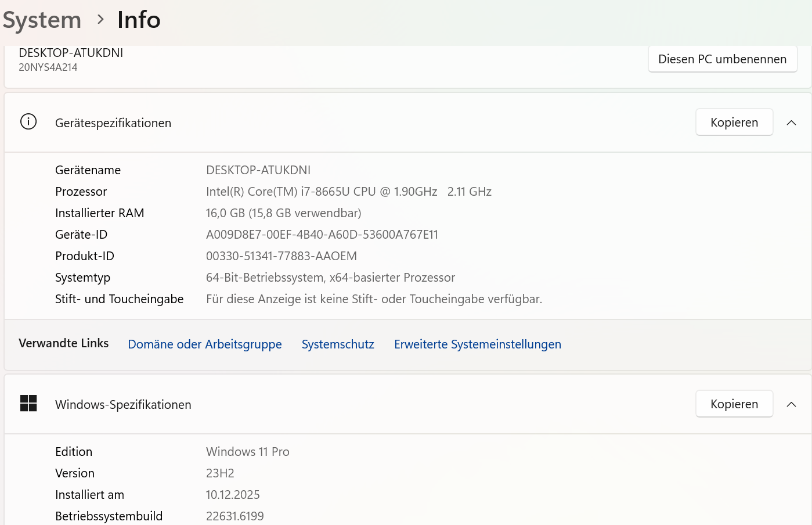
Task: Open Erweiterte Systemeinstellungen link
Action: pos(478,344)
